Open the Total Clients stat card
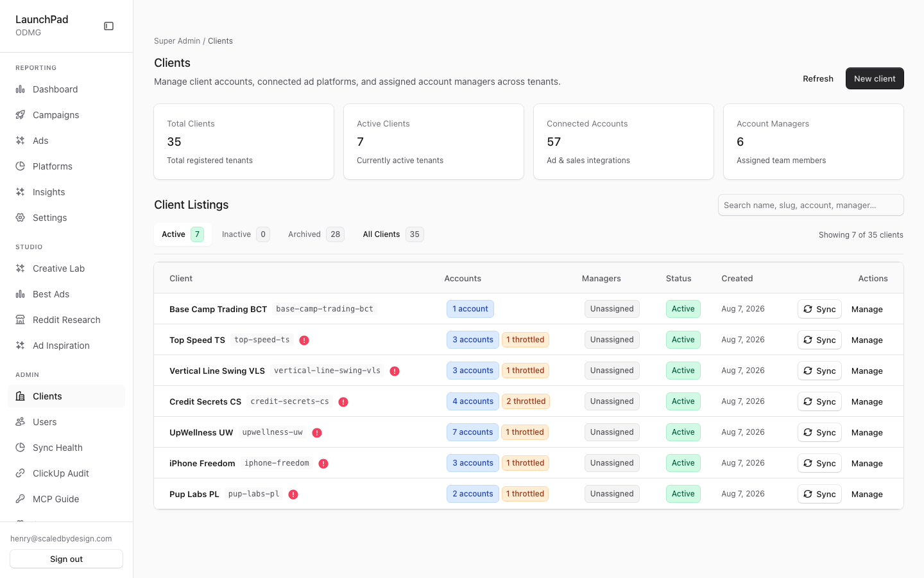Image resolution: width=924 pixels, height=578 pixels. (244, 141)
